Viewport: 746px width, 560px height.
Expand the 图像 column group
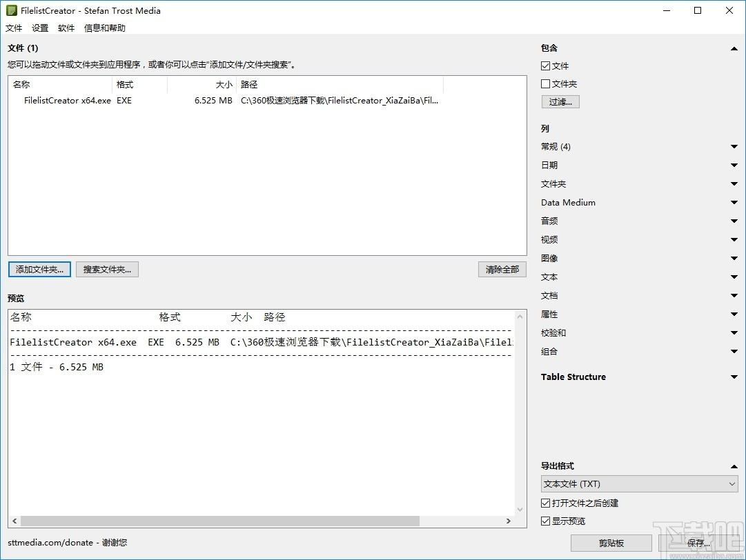[x=734, y=258]
